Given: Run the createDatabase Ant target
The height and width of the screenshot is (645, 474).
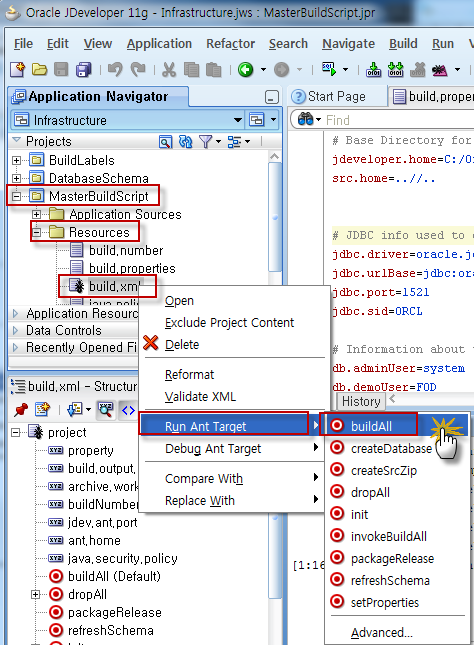Looking at the screenshot, I should coord(391,448).
